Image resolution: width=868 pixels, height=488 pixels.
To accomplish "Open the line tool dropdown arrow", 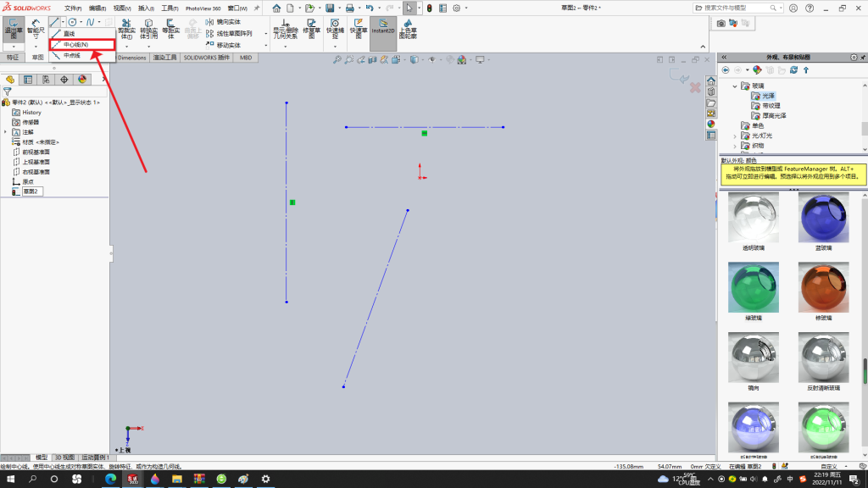I will point(63,22).
